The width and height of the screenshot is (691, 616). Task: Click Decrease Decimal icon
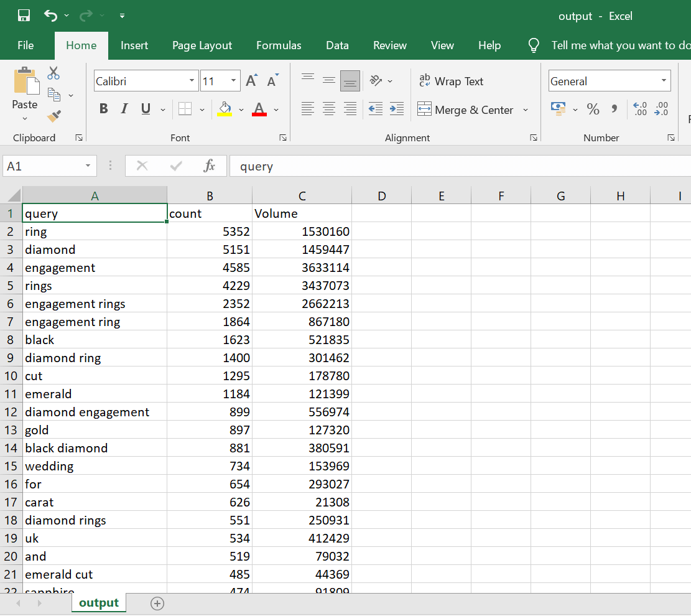[x=661, y=109]
